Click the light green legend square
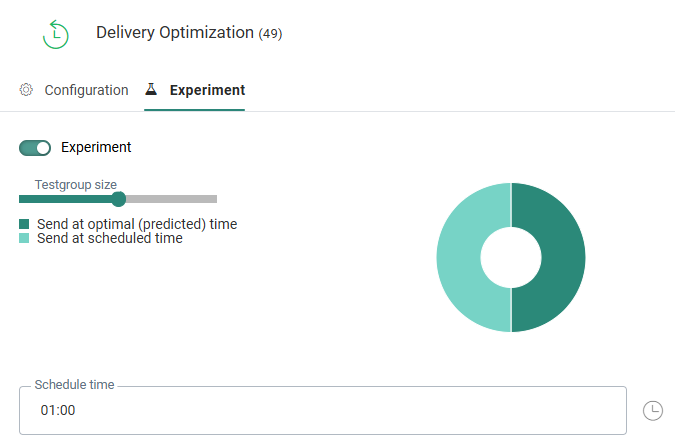The width and height of the screenshot is (675, 445). 25,239
